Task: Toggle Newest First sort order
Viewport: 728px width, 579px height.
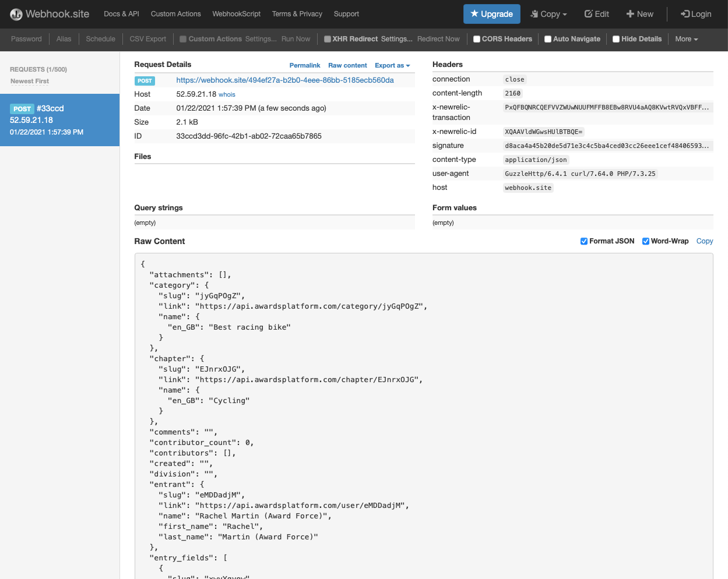Action: tap(30, 81)
